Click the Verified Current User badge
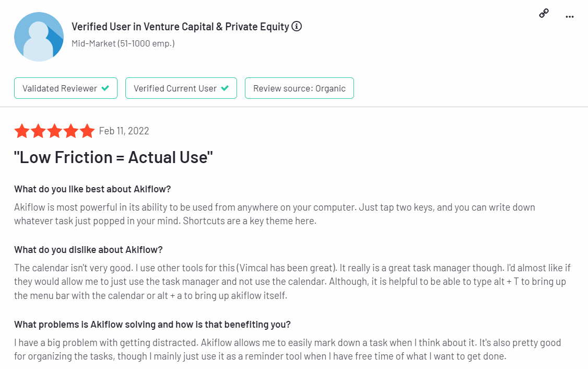The height and width of the screenshot is (369, 588). pyautogui.click(x=181, y=88)
